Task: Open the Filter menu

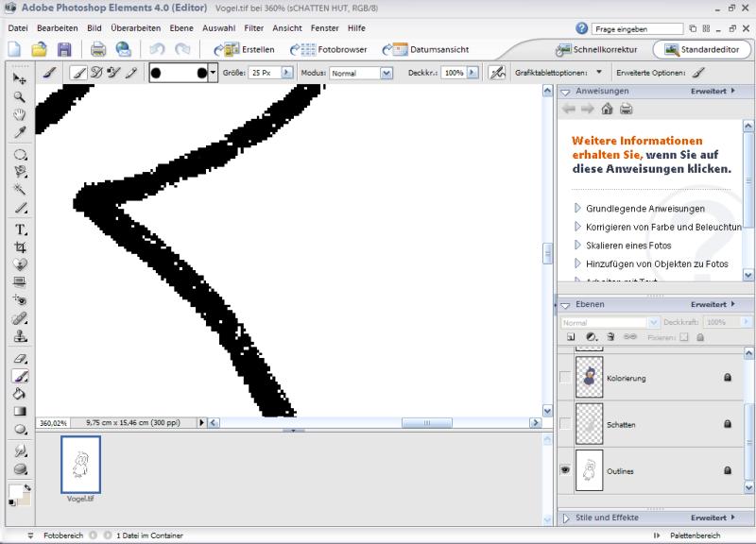Action: pos(253,28)
